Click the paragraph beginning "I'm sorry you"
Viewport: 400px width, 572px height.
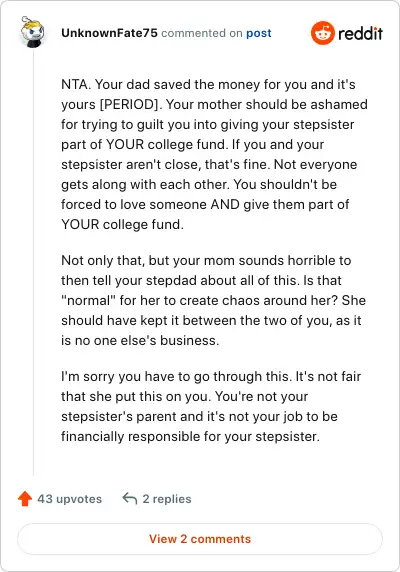(211, 406)
